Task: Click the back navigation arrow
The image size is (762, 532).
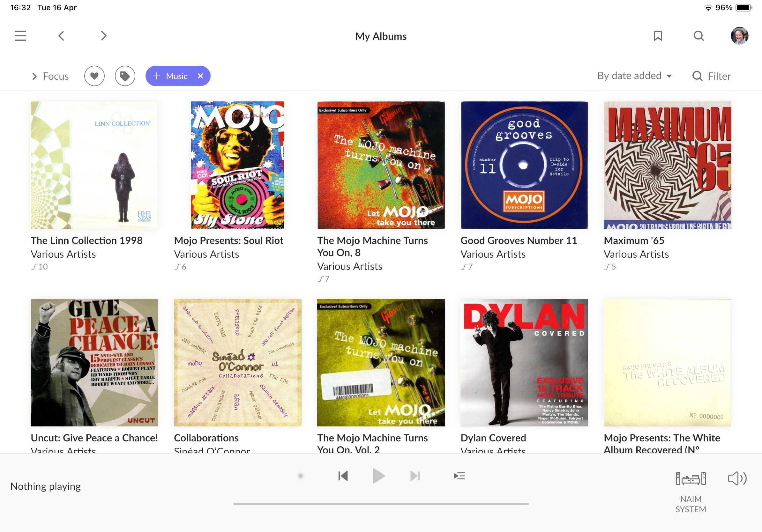Action: (x=61, y=35)
